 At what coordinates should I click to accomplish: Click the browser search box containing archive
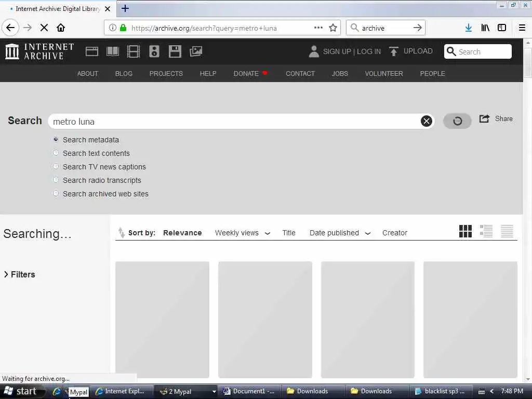pos(386,28)
